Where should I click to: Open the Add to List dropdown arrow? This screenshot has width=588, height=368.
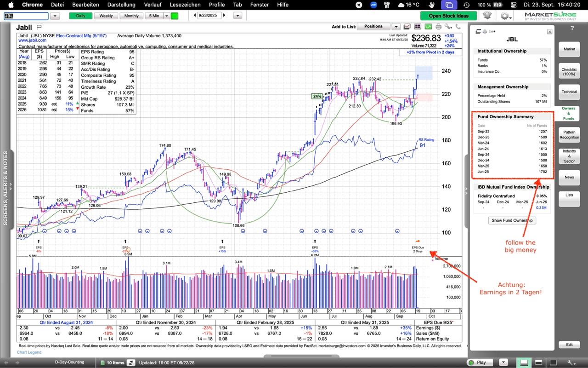[x=396, y=27]
